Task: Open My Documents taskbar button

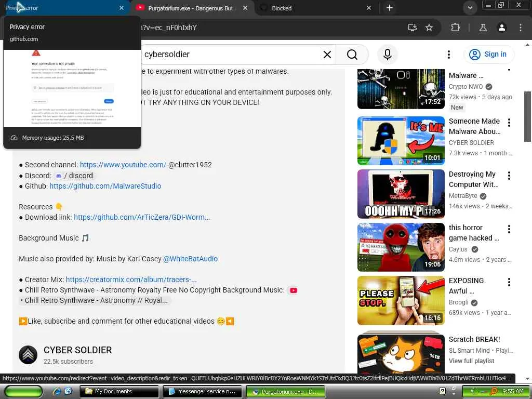Action: 119,392
